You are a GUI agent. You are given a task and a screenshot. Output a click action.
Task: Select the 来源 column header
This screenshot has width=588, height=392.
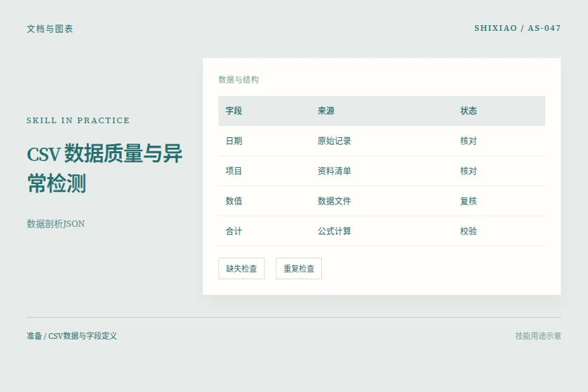point(326,111)
